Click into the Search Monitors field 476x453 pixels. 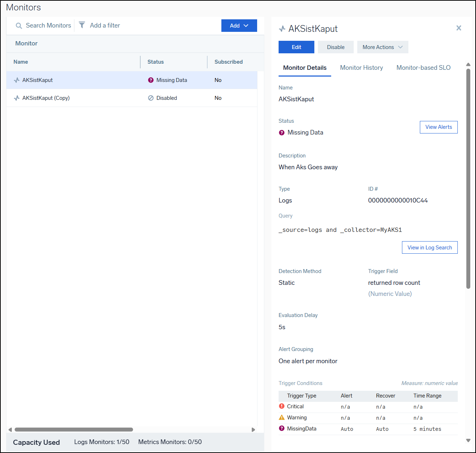[48, 26]
